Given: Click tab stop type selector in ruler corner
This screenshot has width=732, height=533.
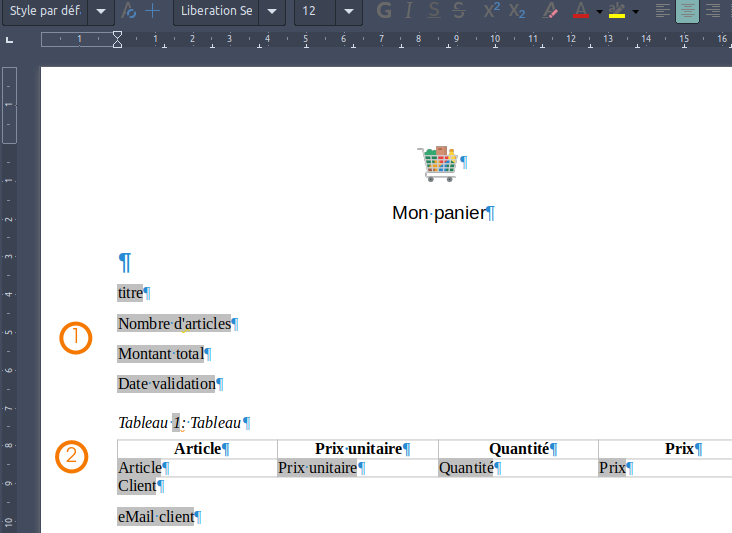Looking at the screenshot, I should 9,40.
